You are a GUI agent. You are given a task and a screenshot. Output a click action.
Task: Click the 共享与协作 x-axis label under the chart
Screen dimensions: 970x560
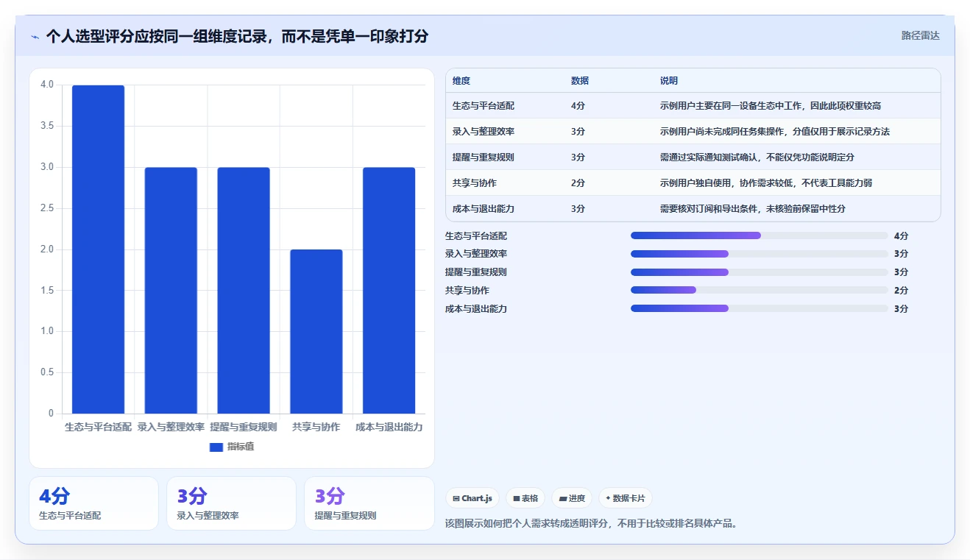(x=316, y=427)
